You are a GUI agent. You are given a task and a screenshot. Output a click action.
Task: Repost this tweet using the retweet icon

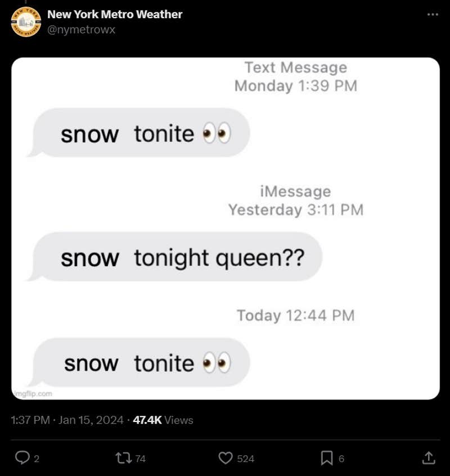[x=122, y=459]
